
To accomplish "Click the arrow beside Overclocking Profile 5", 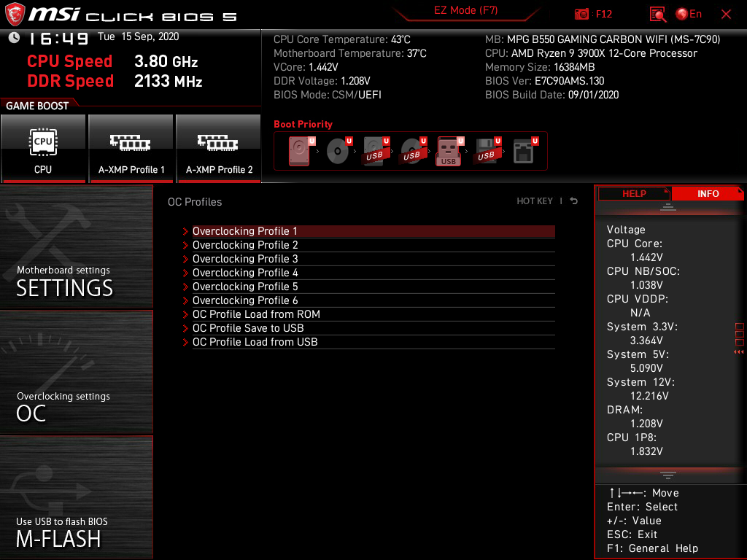I will tap(185, 287).
